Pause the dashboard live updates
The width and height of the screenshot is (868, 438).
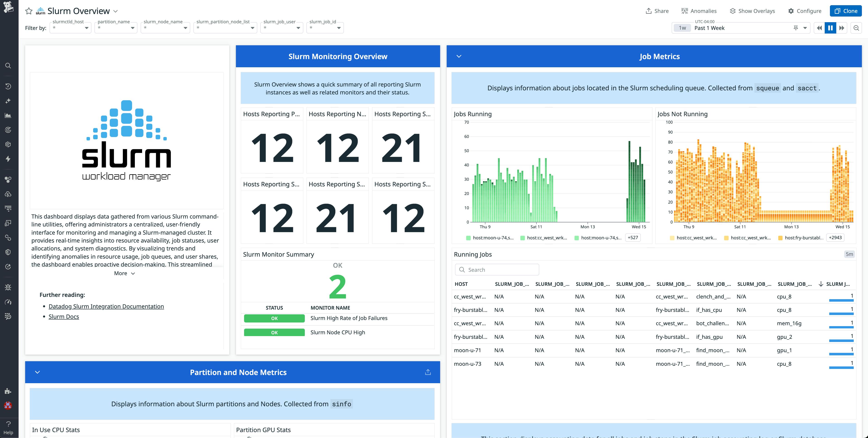coord(830,28)
